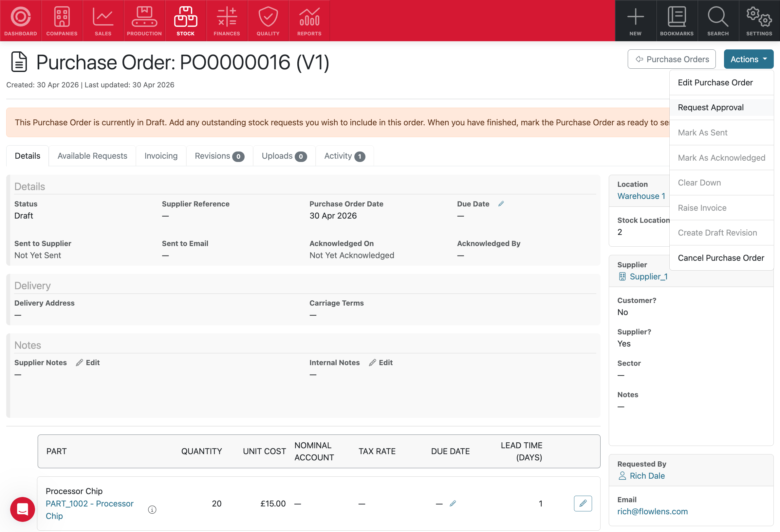Open the Uploads tab
The image size is (780, 532).
click(x=284, y=156)
